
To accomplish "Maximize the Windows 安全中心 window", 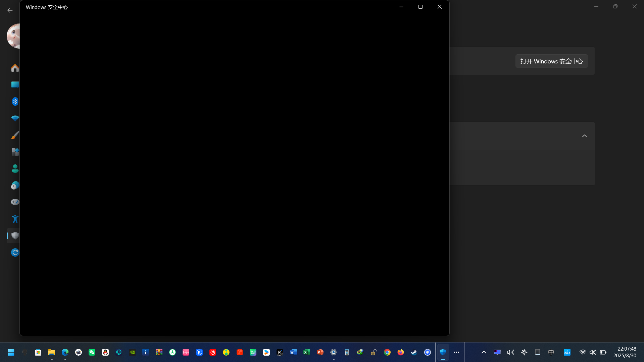I will tap(420, 7).
